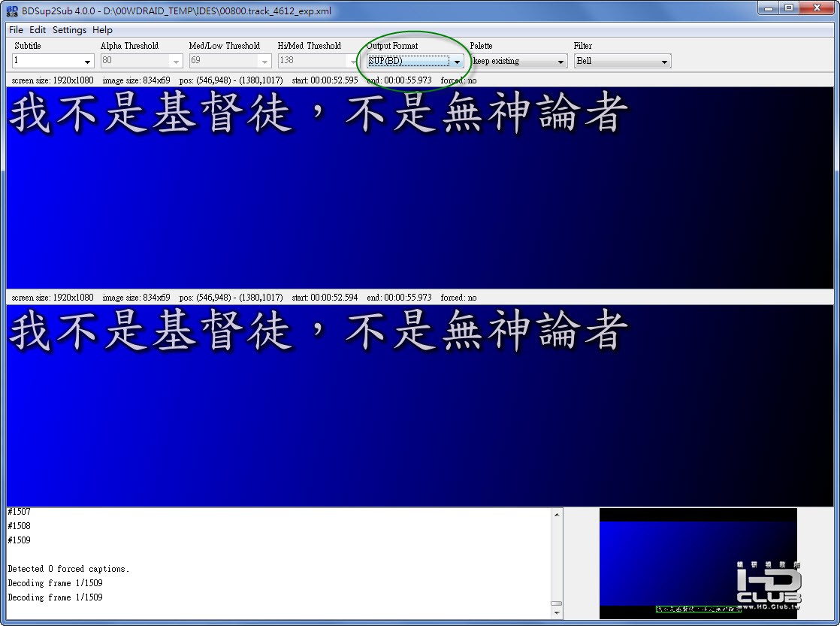Screen dimensions: 840x626
Task: Open the Output Format dropdown
Action: (x=457, y=61)
